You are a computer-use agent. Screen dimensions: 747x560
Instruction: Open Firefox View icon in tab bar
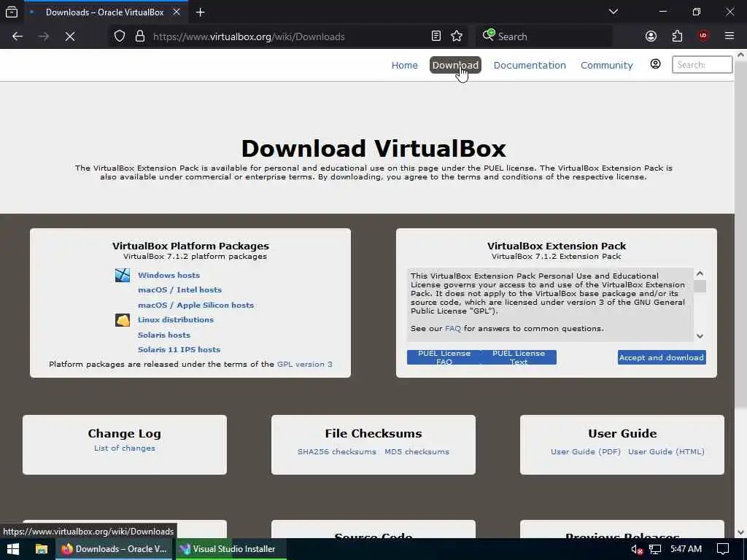pos(12,12)
